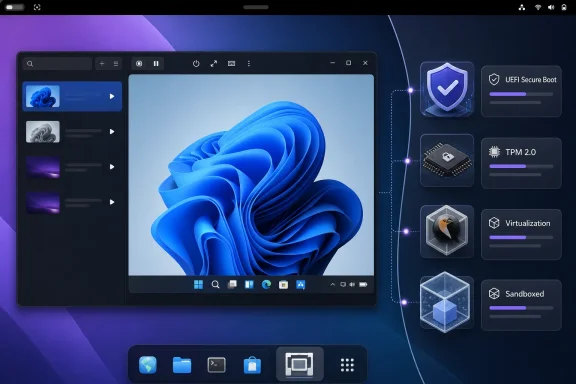
Task: Pause the running virtual machine
Action: coord(156,64)
